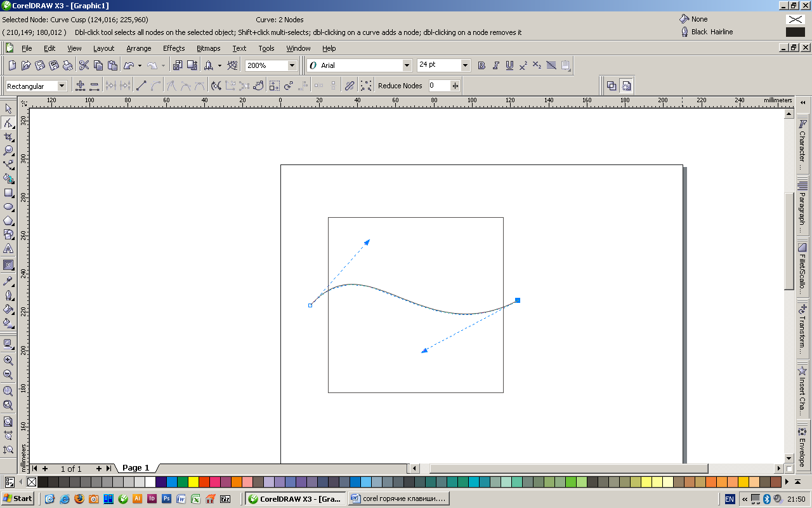Select the Zoom tool in toolbox
Viewport: 812px width, 508px height.
tap(8, 150)
